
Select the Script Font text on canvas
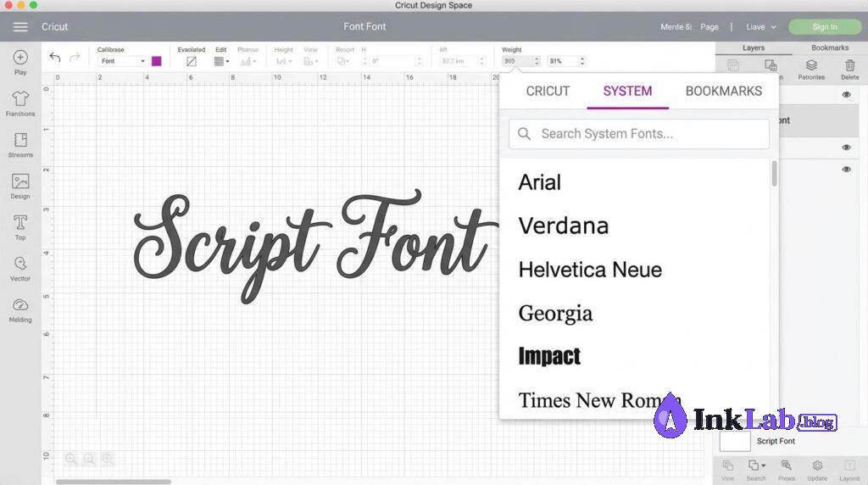[x=315, y=246]
